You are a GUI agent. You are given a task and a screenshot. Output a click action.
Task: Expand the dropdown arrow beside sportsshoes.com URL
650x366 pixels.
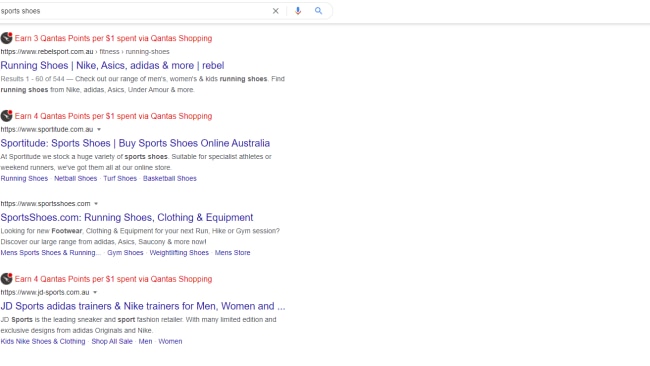tap(96, 204)
